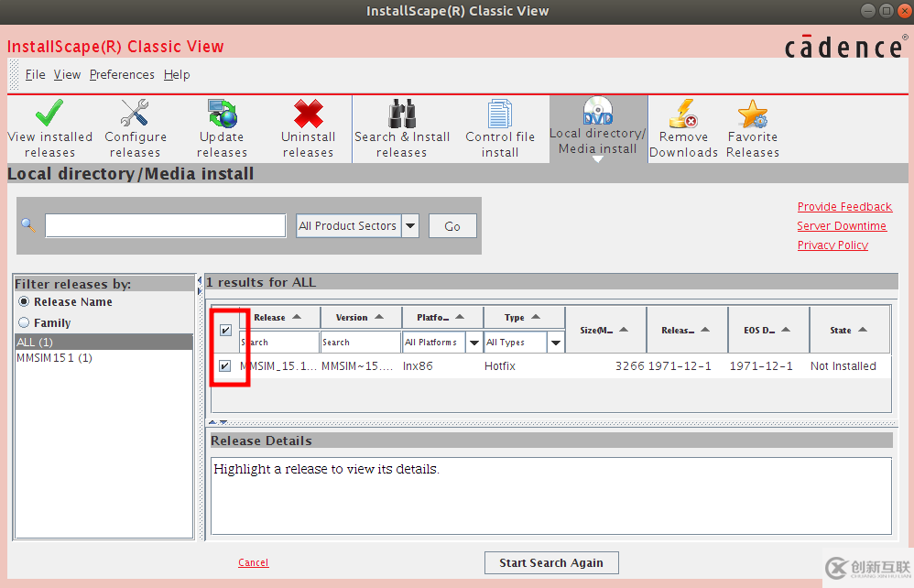Open the All Platforms filter dropdown
Image resolution: width=914 pixels, height=588 pixels.
(x=473, y=342)
